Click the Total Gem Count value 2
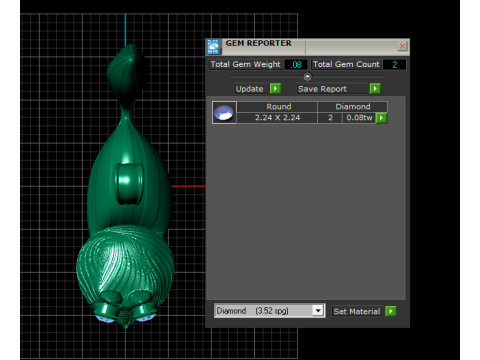The image size is (480, 360). tap(395, 64)
